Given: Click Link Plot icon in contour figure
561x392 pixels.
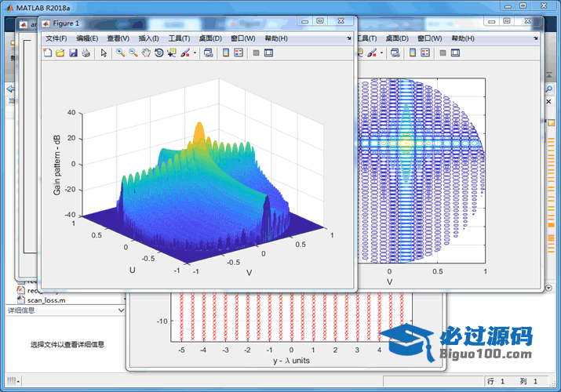Looking at the screenshot, I should (x=395, y=53).
